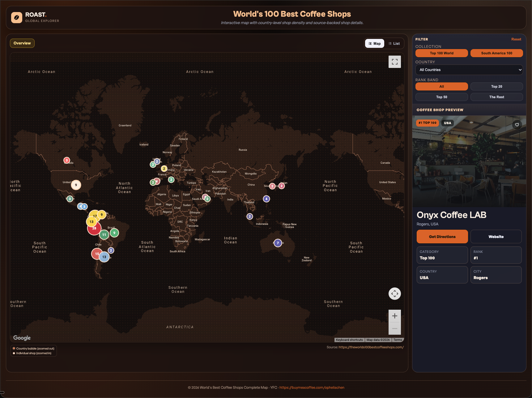The width and height of the screenshot is (532, 398).
Task: Open theworlds100bestcoffeeshops.com source link
Action: (x=371, y=347)
